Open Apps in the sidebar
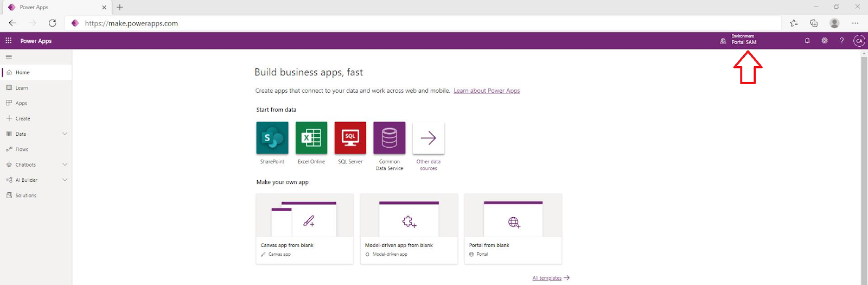This screenshot has height=285, width=868. pos(36,103)
